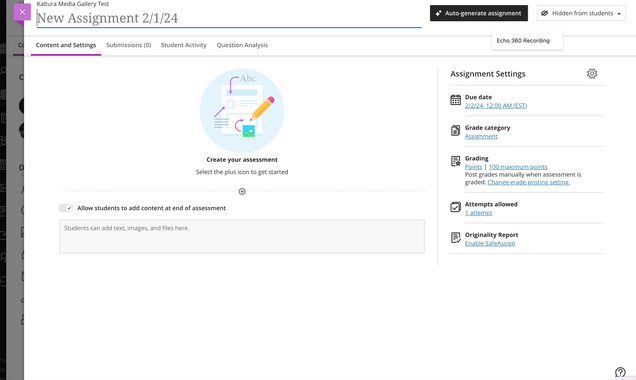Close the assignment panel with purple X
Viewport: 636px width, 380px height.
[x=22, y=12]
